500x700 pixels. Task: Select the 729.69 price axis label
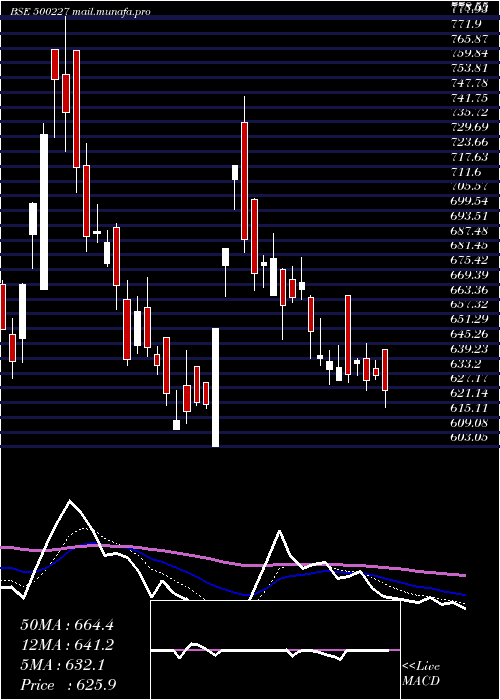(470, 127)
